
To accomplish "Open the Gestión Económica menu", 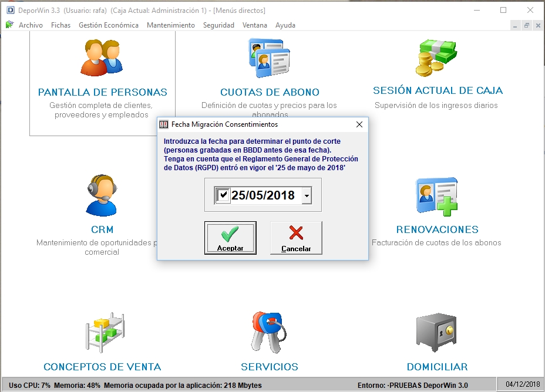I will [109, 25].
